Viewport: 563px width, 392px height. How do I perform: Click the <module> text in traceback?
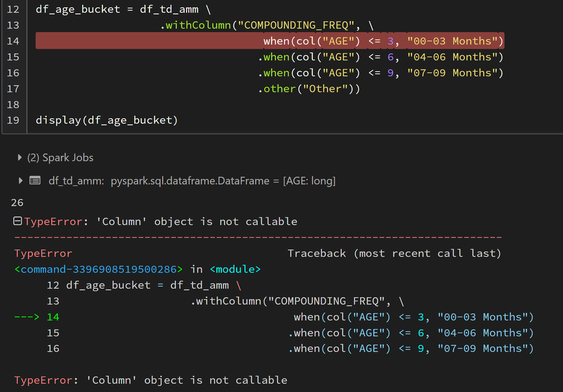click(234, 269)
